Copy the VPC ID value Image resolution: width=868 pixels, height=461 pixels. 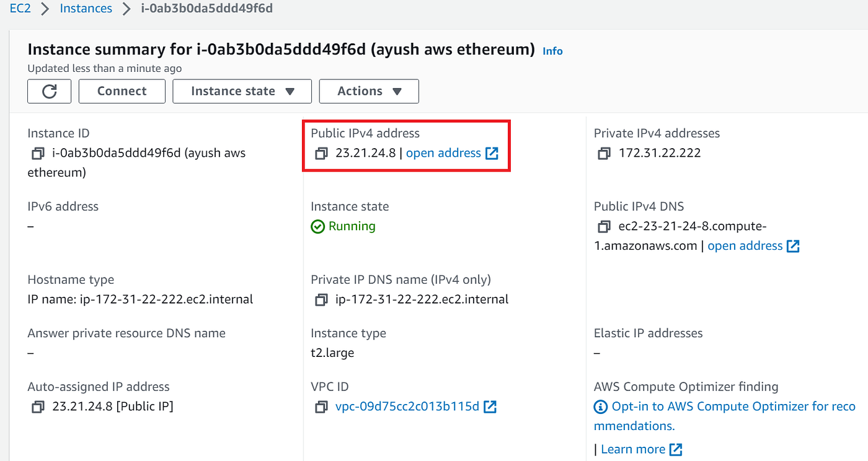[321, 406]
